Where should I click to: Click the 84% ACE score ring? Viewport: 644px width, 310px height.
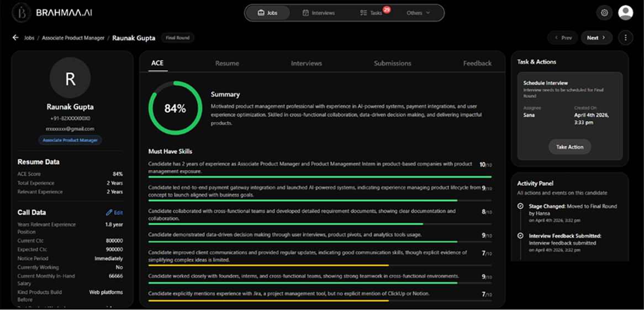click(x=176, y=108)
